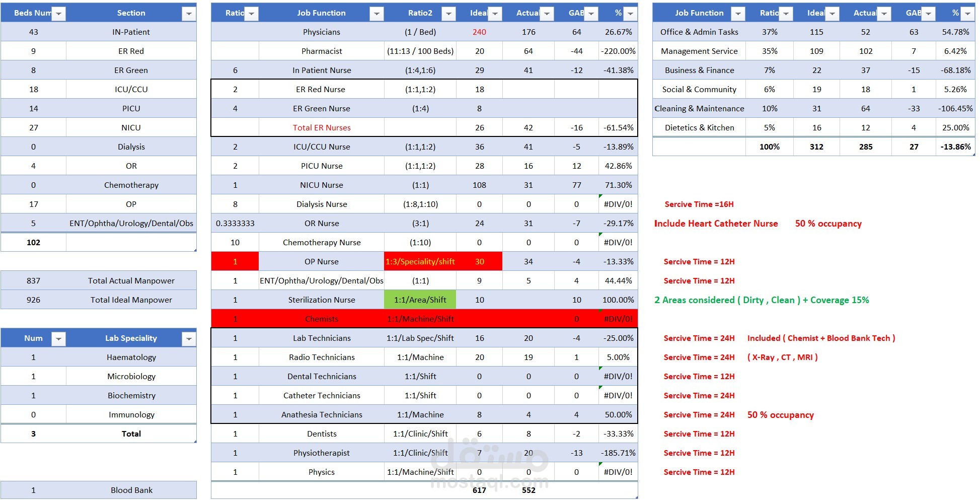Image resolution: width=980 pixels, height=502 pixels.
Task: Select the Radio Technicians cell
Action: 322,357
